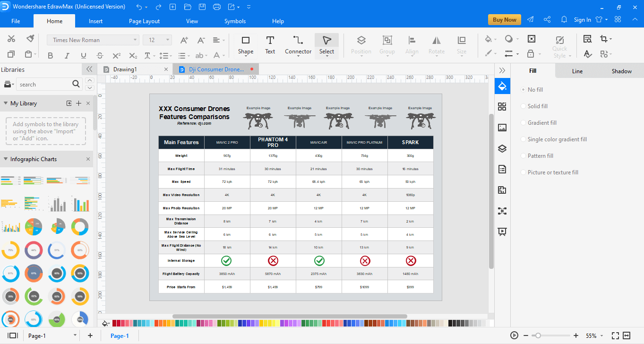
Task: Open the View ribbon tab
Action: coord(192,21)
